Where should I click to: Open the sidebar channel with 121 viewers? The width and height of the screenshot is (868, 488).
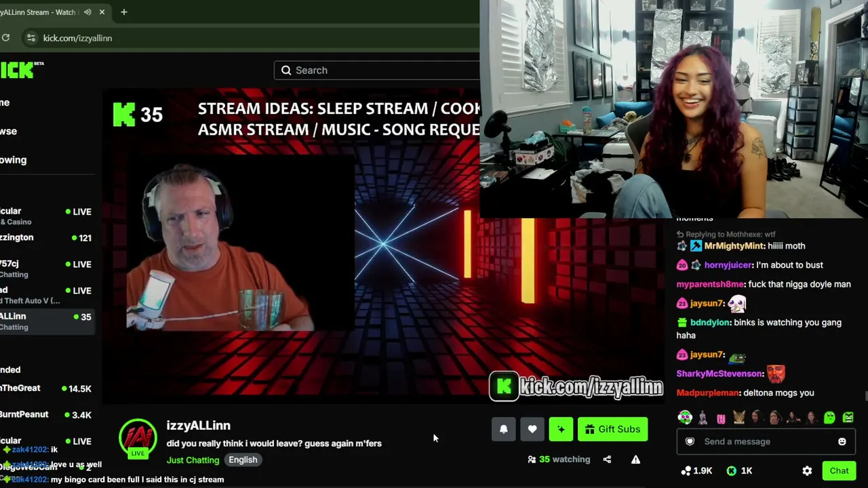pyautogui.click(x=47, y=238)
